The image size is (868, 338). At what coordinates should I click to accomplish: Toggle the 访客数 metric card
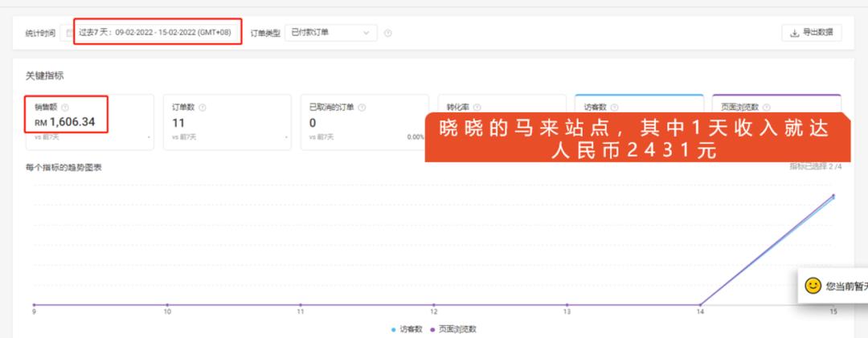click(x=638, y=104)
